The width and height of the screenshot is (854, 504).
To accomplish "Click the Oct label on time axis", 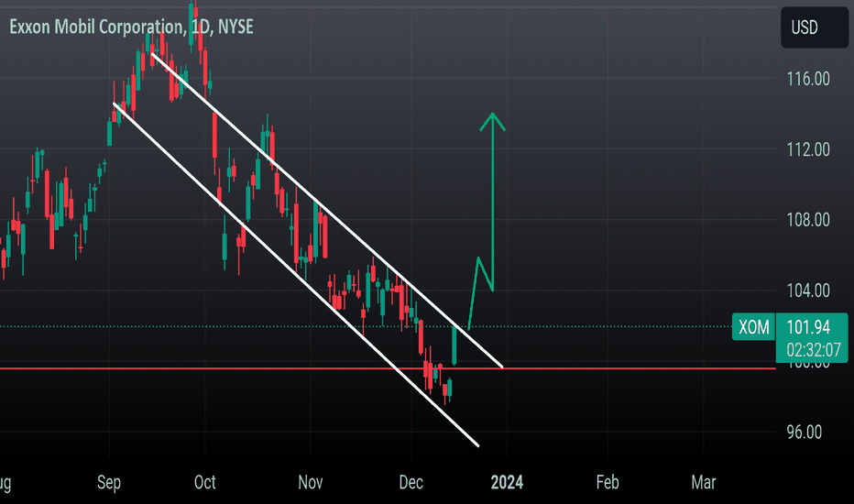I will (204, 482).
